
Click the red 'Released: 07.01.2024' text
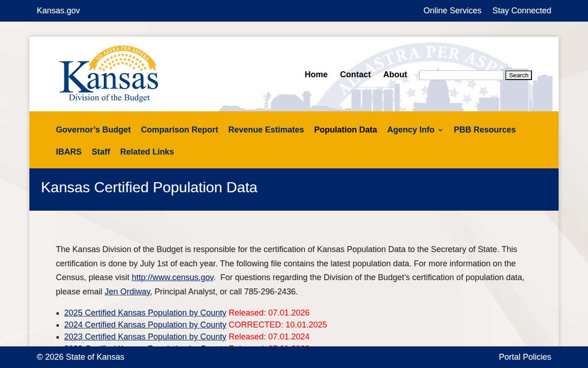coord(269,337)
